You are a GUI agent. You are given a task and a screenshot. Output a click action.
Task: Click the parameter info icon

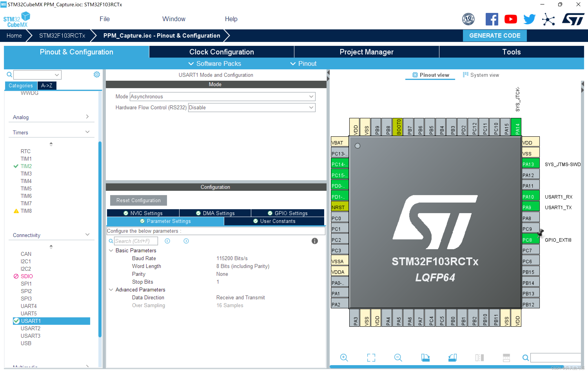pos(315,241)
